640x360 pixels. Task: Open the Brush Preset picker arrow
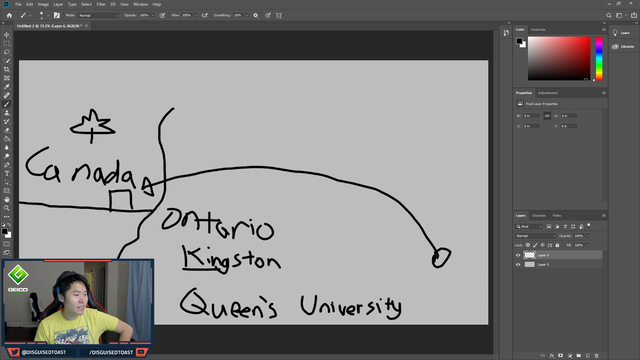pyautogui.click(x=48, y=16)
